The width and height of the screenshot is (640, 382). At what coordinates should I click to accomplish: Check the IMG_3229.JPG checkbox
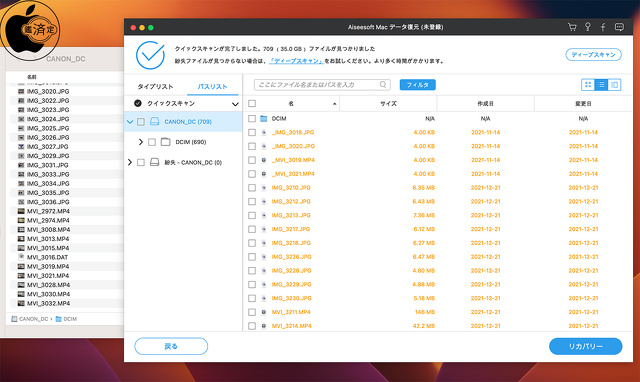click(x=252, y=284)
